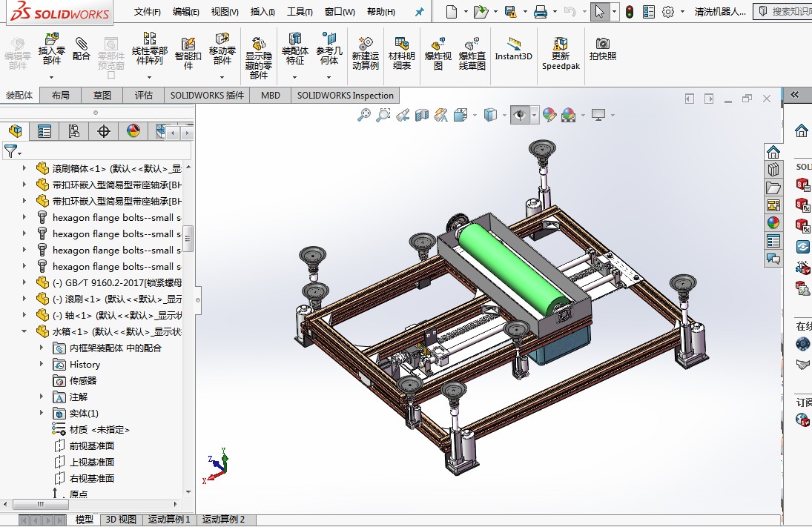Viewport: 812px width, 527px height.
Task: Open the Bill of Materials (材料明细表) tool
Action: (401, 53)
